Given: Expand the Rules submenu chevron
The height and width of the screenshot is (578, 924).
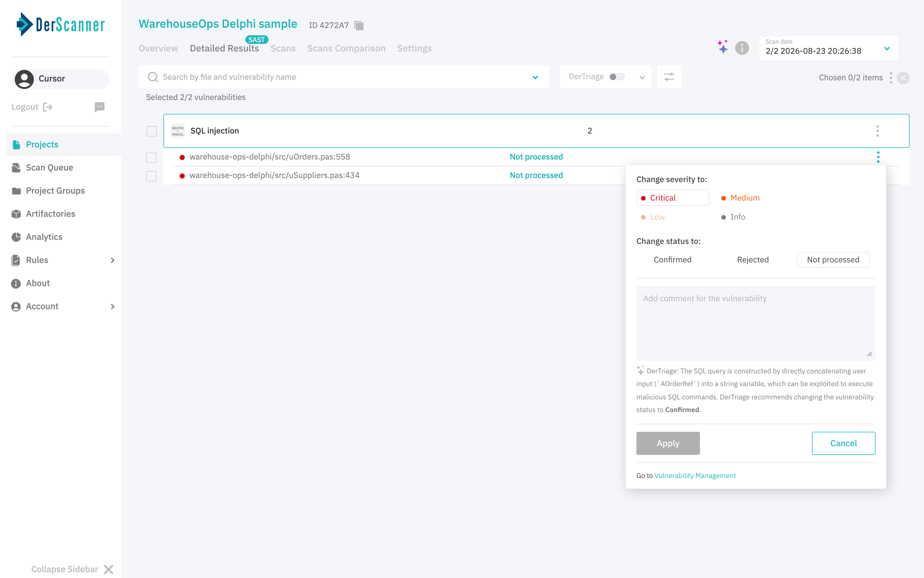Looking at the screenshot, I should pyautogui.click(x=112, y=260).
